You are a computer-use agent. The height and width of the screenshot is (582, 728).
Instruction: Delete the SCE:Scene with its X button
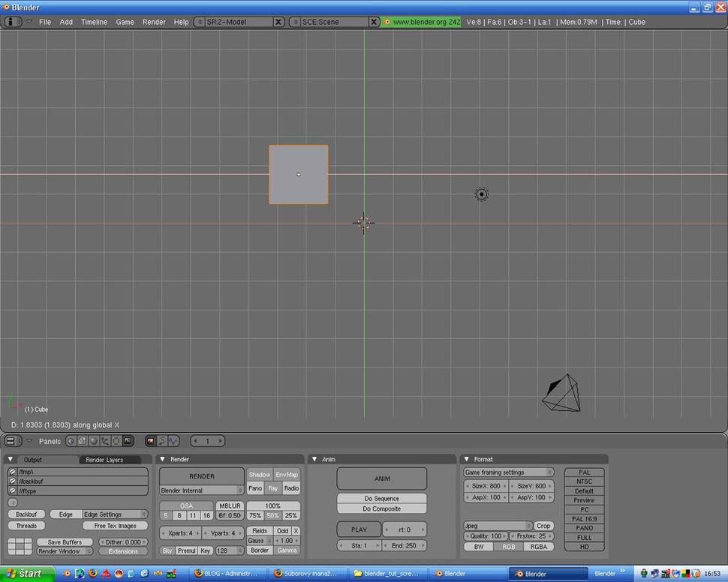(x=374, y=22)
